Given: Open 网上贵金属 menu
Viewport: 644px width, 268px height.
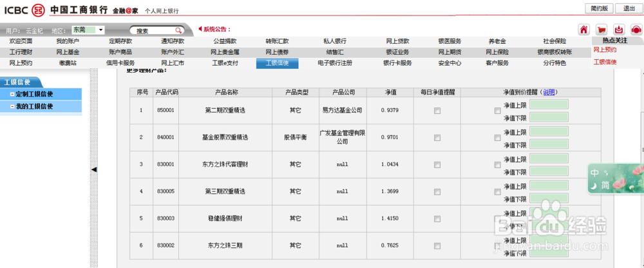Looking at the screenshot, I should point(225,52).
